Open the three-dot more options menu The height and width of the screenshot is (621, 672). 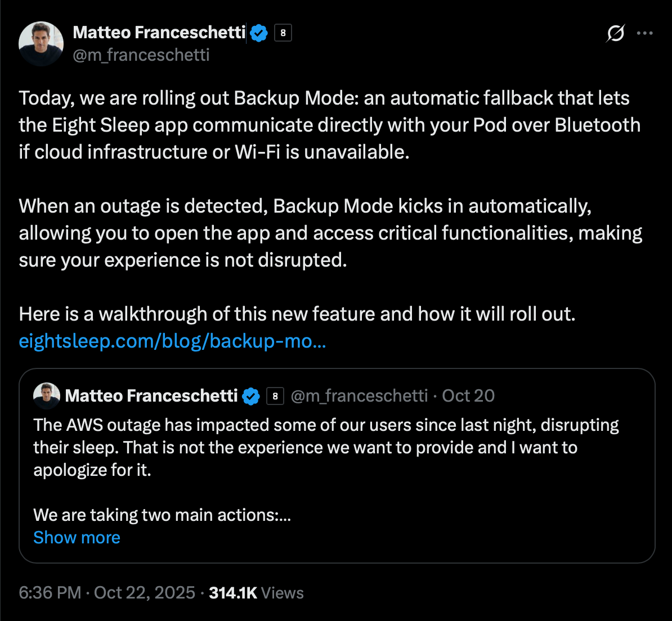pyautogui.click(x=644, y=34)
